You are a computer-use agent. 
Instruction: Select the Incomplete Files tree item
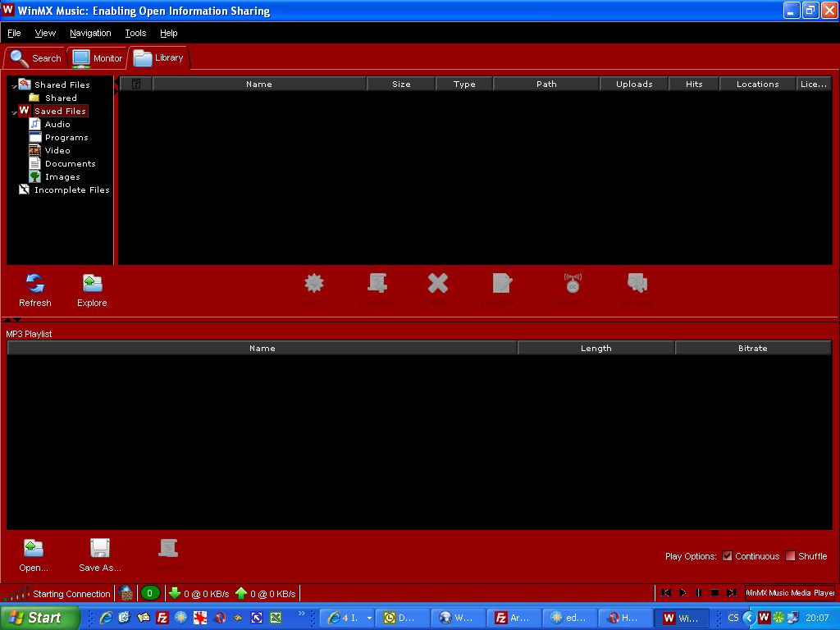tap(64, 190)
